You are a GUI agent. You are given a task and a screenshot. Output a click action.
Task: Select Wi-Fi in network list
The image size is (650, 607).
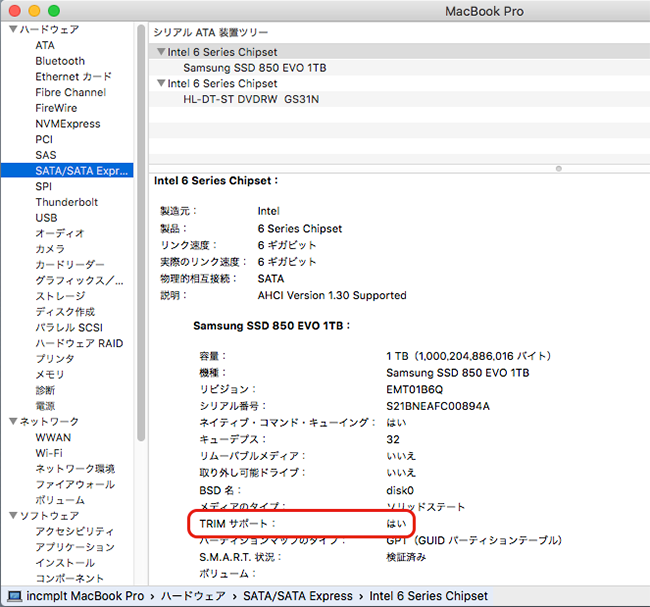[x=49, y=453]
